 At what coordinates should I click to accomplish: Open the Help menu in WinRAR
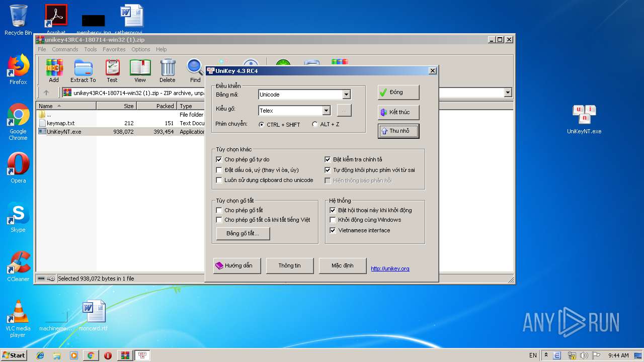click(x=162, y=49)
